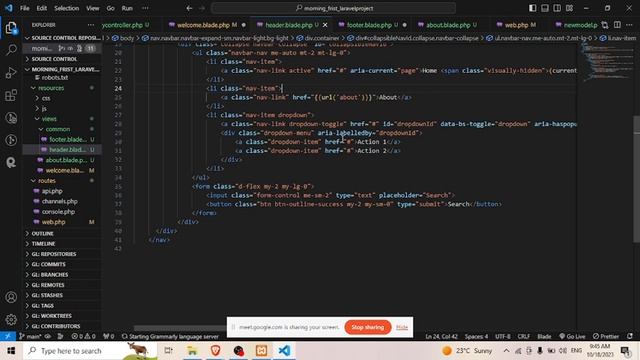
Task: Open the Accounts icon in activity bar
Action: tap(11, 297)
